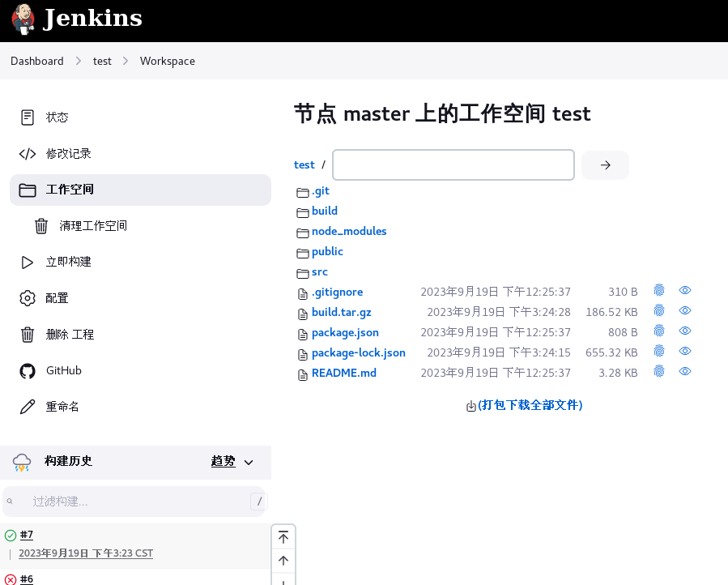
Task: Select the 修改记录 code changes icon
Action: click(27, 153)
